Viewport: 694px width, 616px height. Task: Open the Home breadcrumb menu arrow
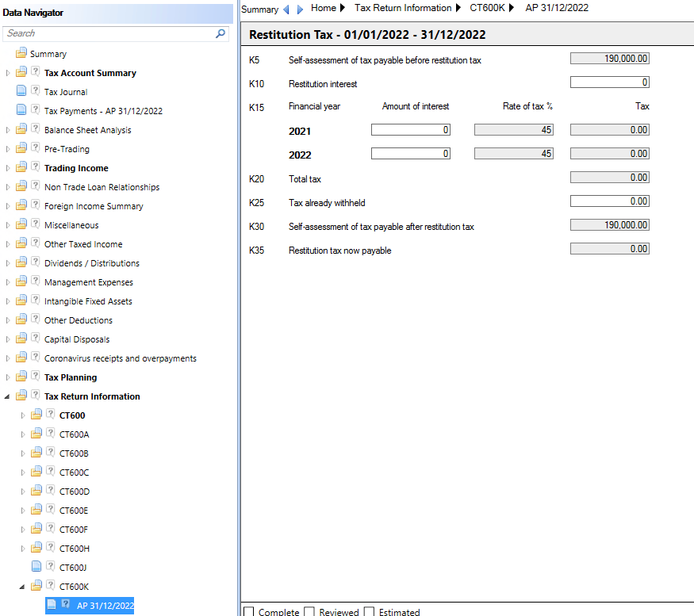click(x=342, y=8)
